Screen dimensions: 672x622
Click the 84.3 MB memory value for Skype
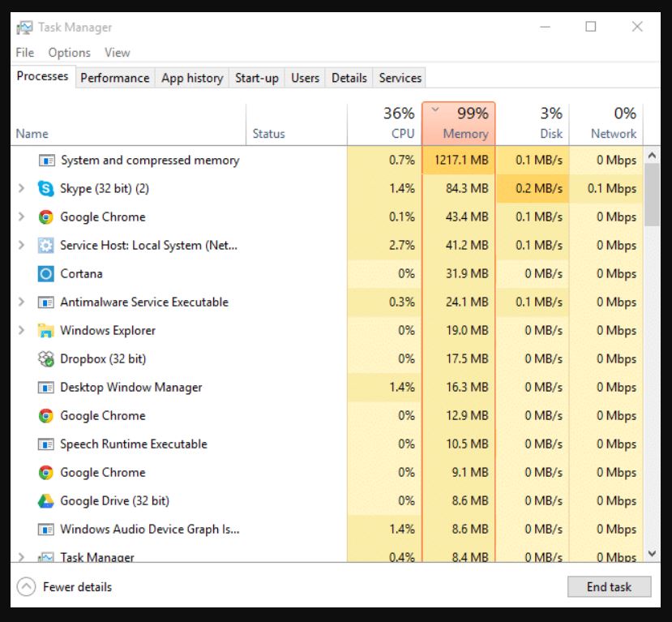[x=467, y=189]
